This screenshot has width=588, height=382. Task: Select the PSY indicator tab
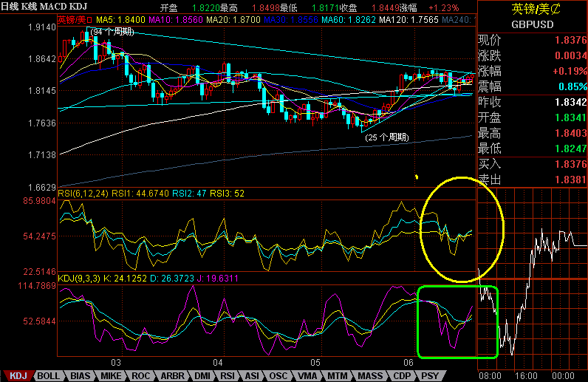point(429,376)
